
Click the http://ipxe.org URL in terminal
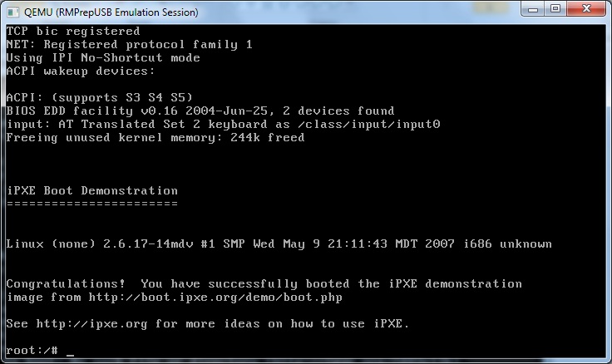91,324
